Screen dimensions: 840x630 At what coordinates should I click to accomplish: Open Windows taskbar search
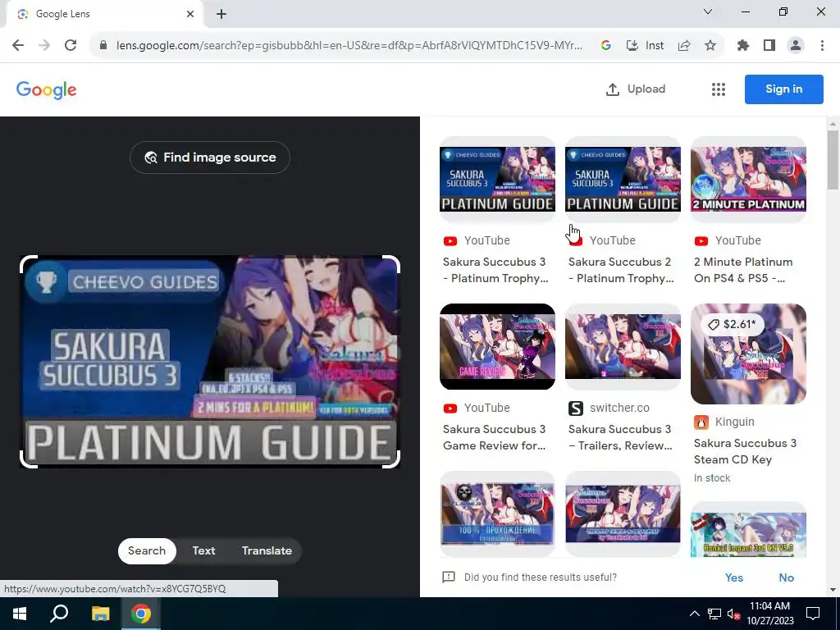[x=59, y=614]
